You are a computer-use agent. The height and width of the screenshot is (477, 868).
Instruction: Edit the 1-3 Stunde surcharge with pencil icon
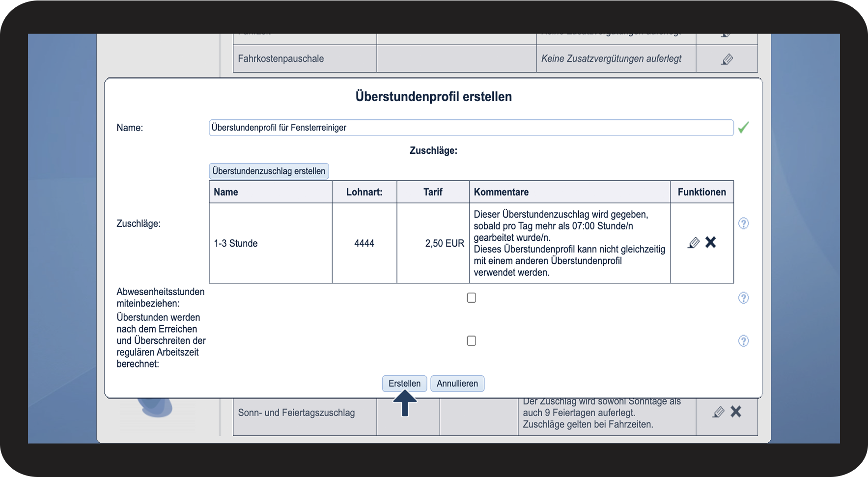694,243
